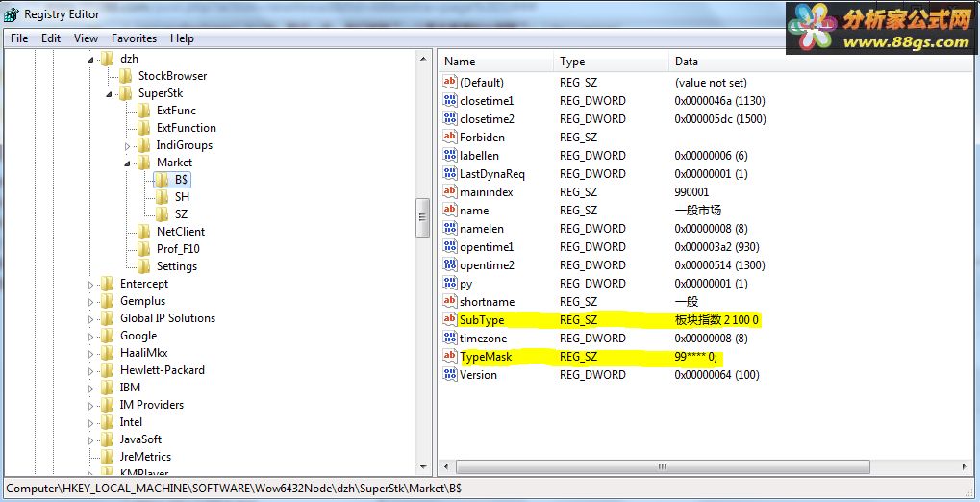Viewport: 980px width, 502px height.
Task: Expand the Entercept key
Action: (90, 285)
